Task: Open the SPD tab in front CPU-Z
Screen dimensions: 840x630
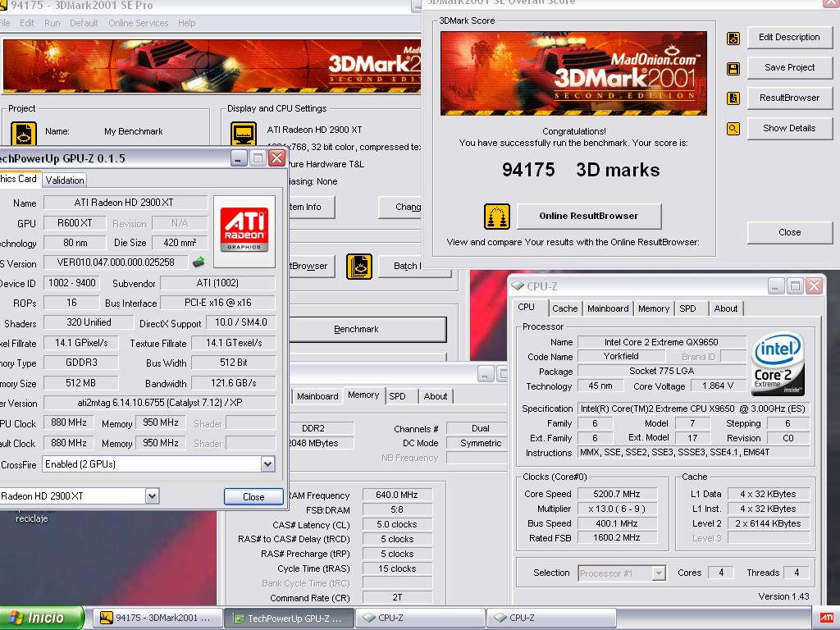Action: [x=687, y=308]
